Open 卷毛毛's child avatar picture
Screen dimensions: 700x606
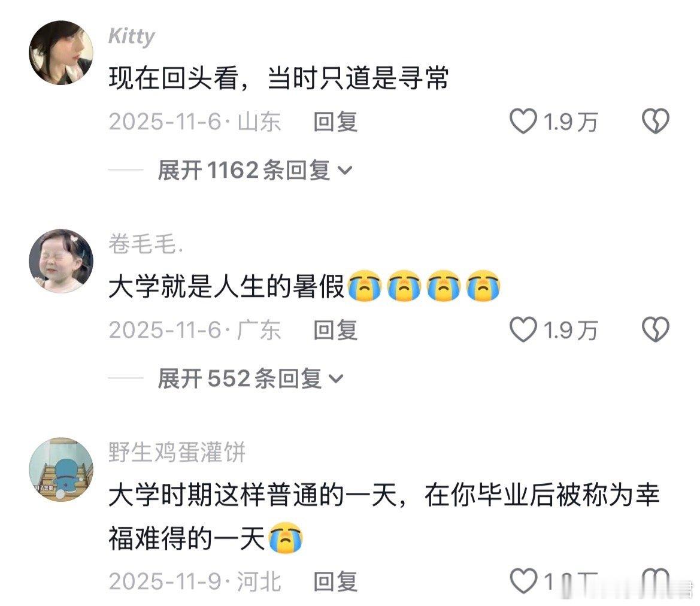click(x=61, y=261)
